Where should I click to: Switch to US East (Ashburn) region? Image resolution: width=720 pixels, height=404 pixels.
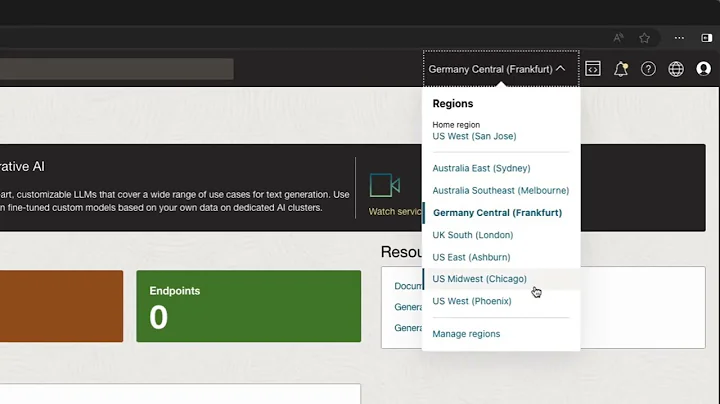pyautogui.click(x=471, y=257)
